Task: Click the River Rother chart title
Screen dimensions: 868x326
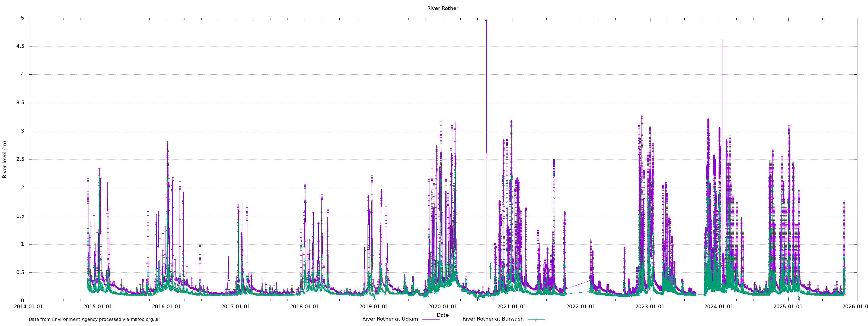Action: [442, 8]
